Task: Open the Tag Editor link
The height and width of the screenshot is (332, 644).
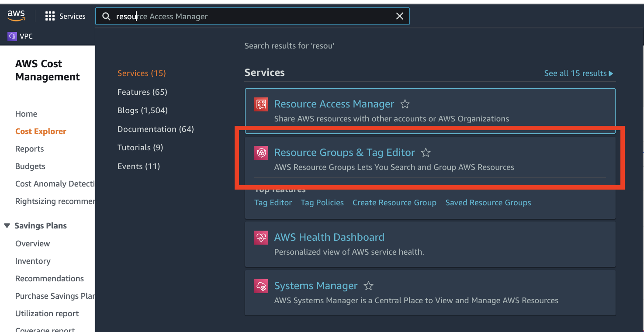Action: point(273,202)
